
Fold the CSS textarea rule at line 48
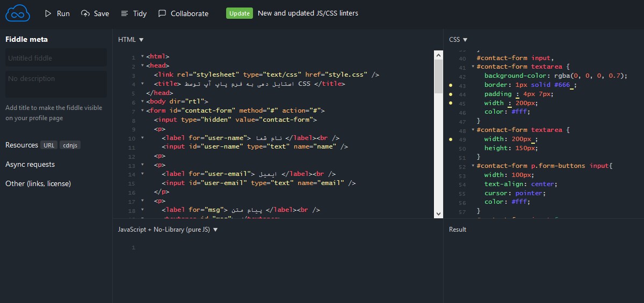coord(473,130)
